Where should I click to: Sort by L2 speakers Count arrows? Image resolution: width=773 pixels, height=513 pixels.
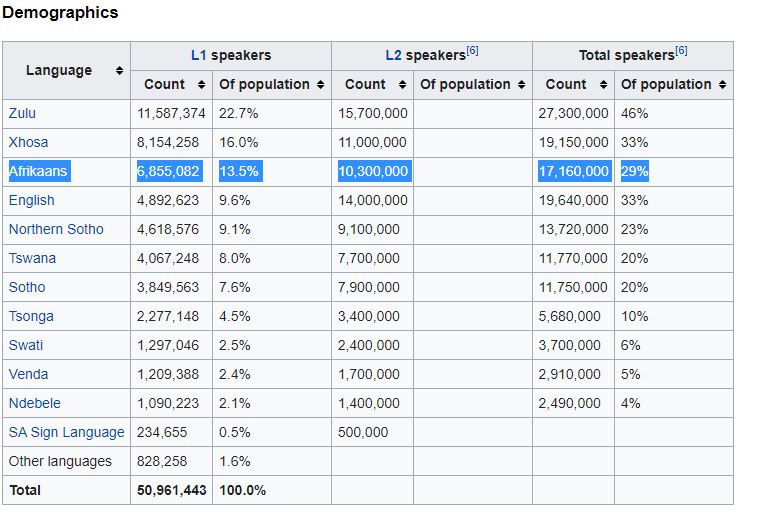(402, 85)
